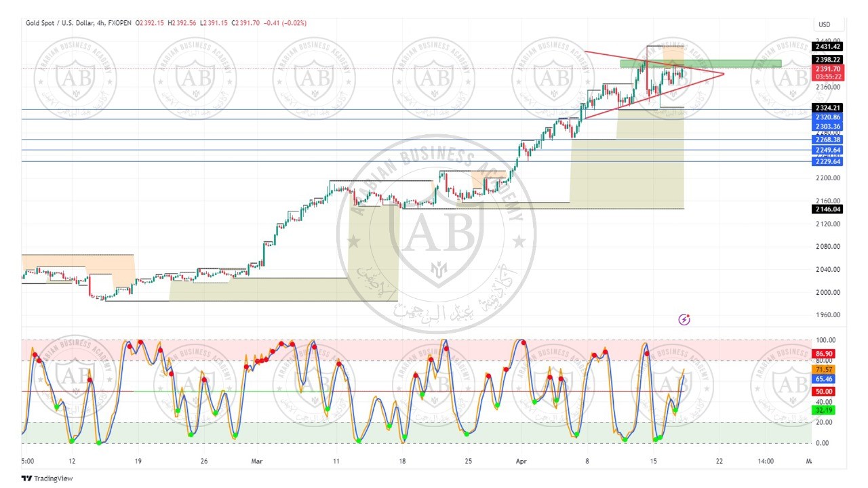Click the Mar label on time axis
The width and height of the screenshot is (868, 488).
[257, 461]
